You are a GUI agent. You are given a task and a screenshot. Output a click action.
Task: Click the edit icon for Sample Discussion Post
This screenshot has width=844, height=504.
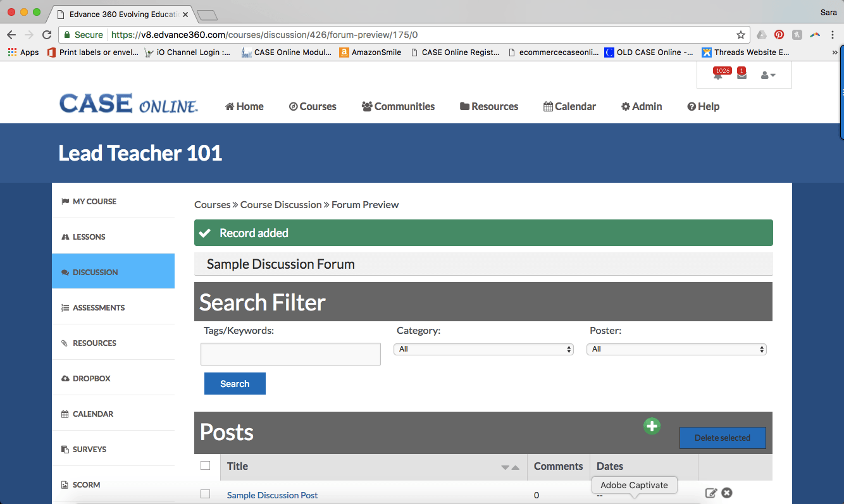(x=711, y=493)
